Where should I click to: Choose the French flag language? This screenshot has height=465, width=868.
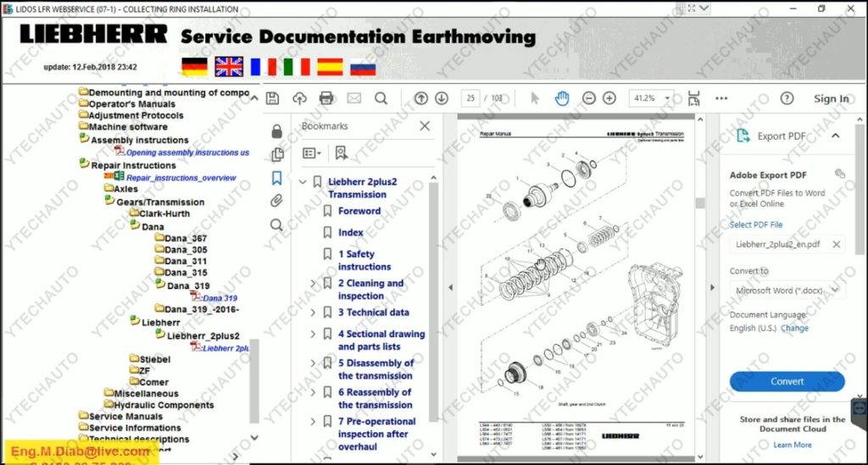[x=263, y=67]
